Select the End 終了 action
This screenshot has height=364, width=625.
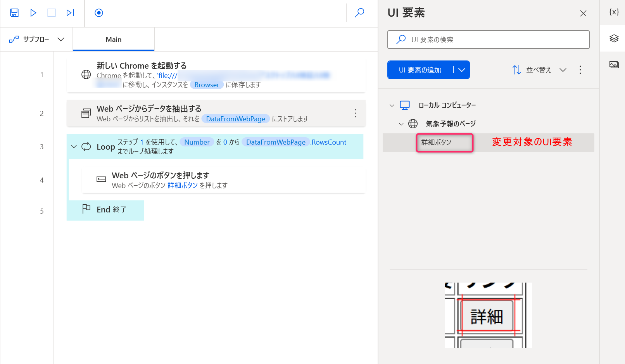pos(105,210)
